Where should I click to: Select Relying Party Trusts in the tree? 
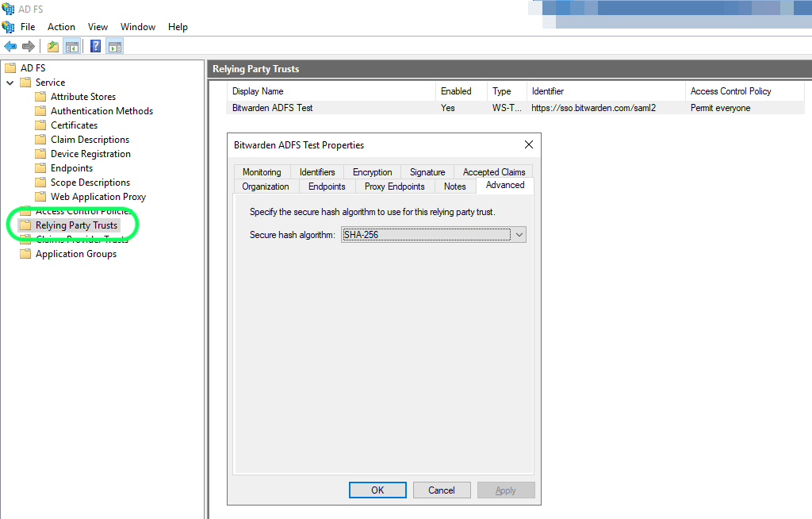point(76,225)
